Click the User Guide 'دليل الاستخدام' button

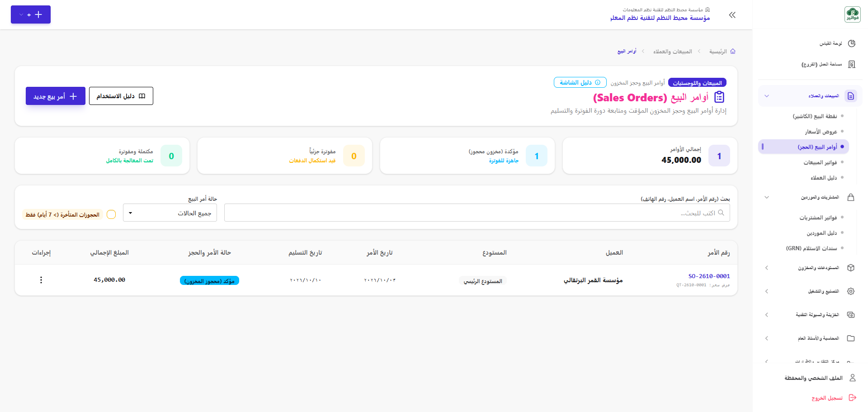[x=121, y=96]
